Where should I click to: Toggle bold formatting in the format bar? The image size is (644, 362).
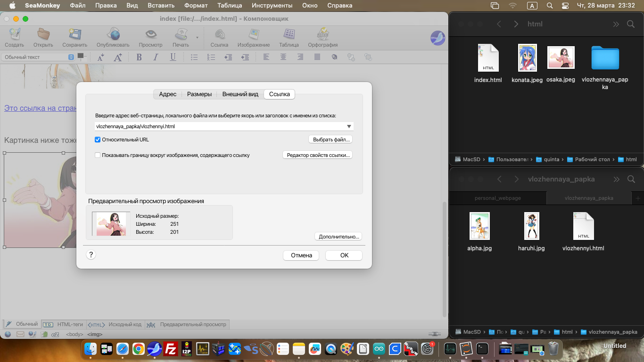[139, 57]
